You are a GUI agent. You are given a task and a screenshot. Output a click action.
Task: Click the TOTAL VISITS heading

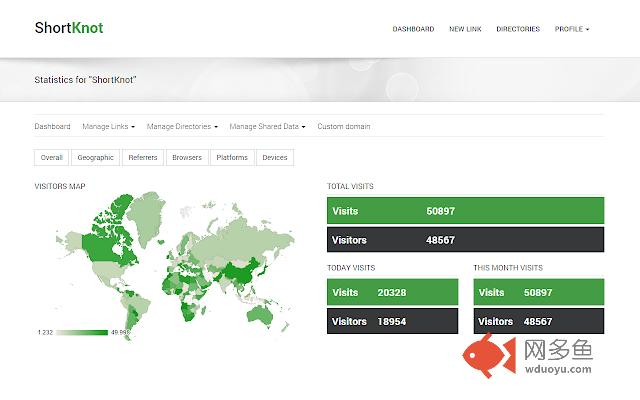click(x=350, y=187)
